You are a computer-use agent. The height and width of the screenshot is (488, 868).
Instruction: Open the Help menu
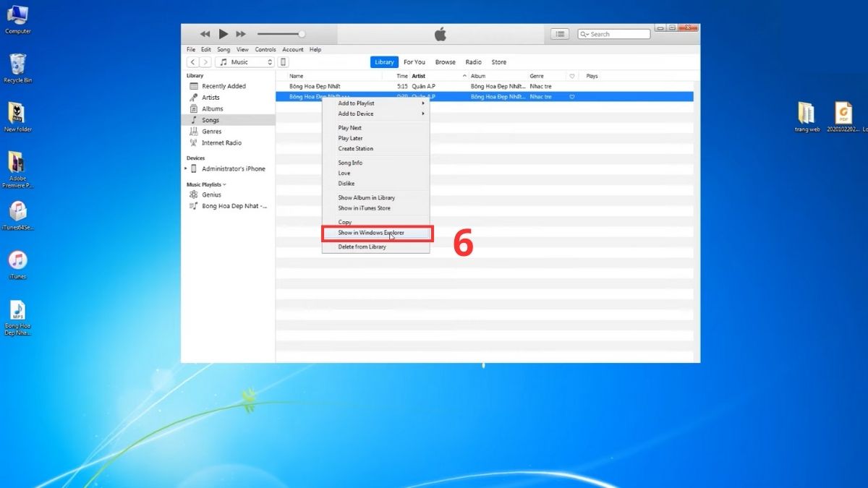315,50
